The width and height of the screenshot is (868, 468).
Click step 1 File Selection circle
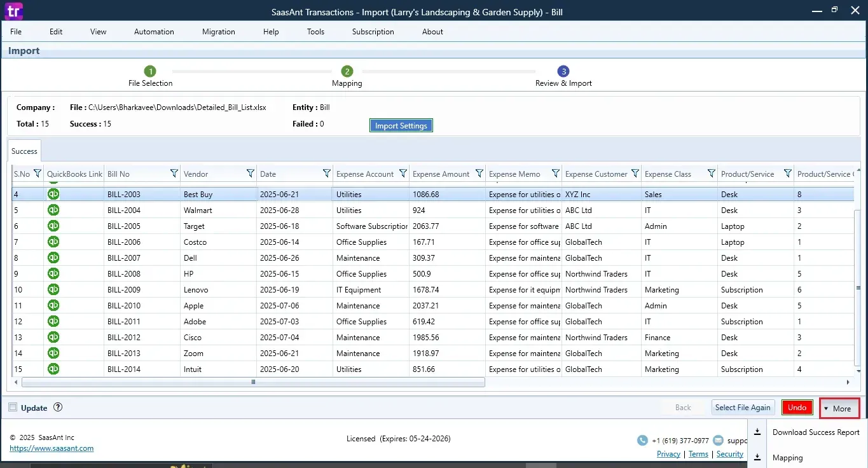150,71
